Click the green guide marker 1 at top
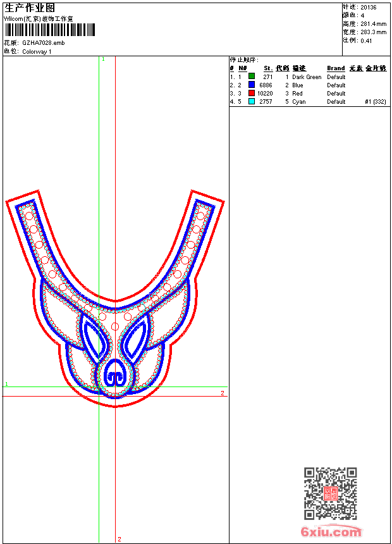The image size is (392, 544). pyautogui.click(x=103, y=59)
